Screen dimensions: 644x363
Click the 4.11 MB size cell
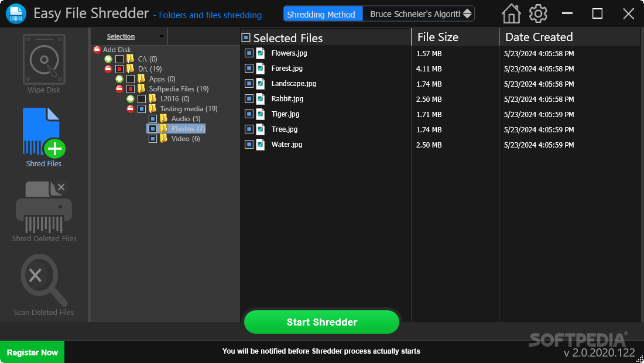pyautogui.click(x=429, y=69)
